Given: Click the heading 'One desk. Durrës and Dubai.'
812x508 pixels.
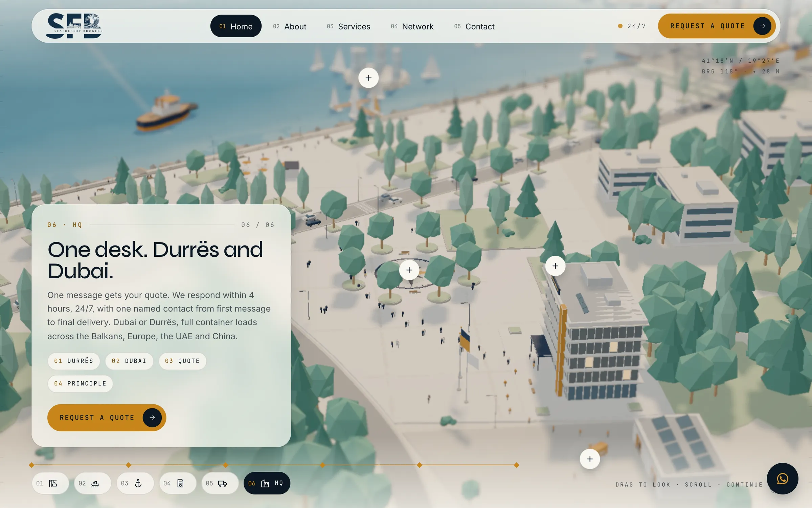Looking at the screenshot, I should point(155,260).
